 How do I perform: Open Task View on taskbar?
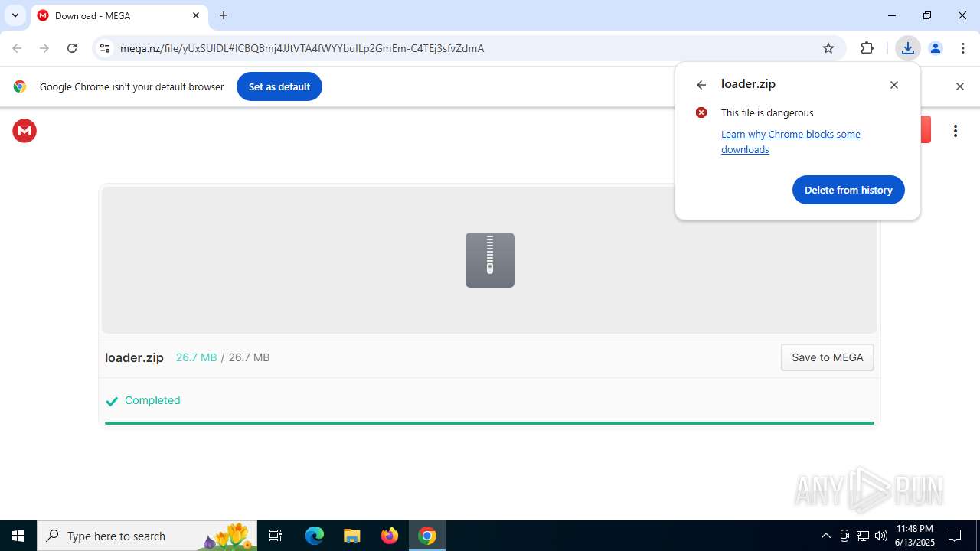pos(276,536)
